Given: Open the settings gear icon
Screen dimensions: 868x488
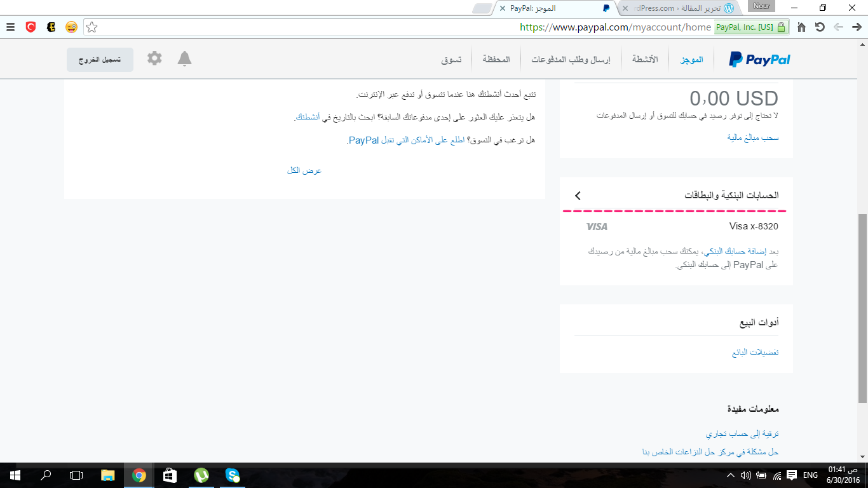Looking at the screenshot, I should click(x=154, y=59).
